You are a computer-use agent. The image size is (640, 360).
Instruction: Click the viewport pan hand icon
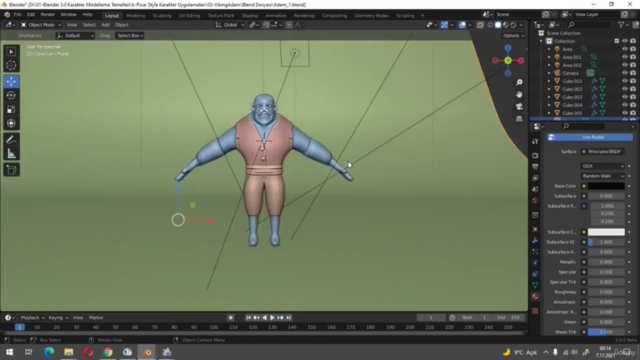(x=519, y=95)
